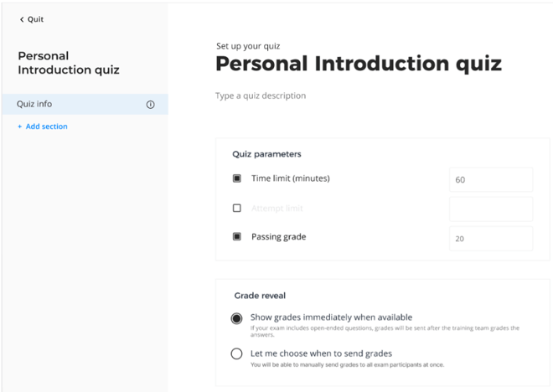This screenshot has height=392, width=553.
Task: Select Show grades immediately when available
Action: (236, 318)
